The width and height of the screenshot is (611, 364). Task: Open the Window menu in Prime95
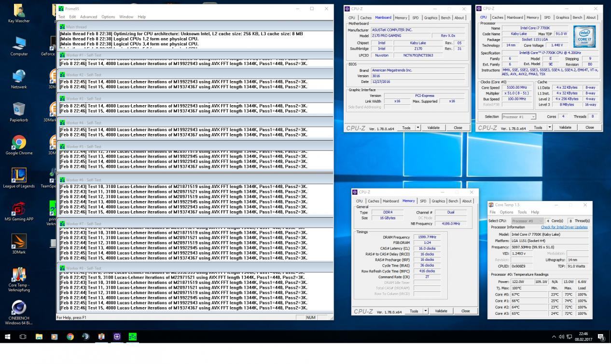point(126,17)
